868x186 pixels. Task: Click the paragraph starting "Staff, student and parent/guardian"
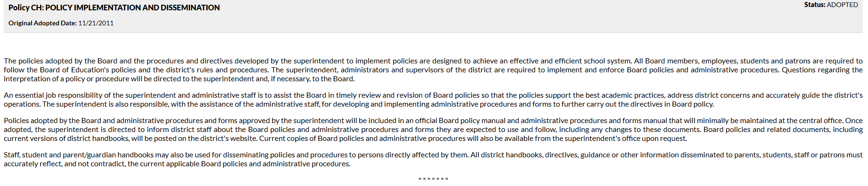coord(433,159)
